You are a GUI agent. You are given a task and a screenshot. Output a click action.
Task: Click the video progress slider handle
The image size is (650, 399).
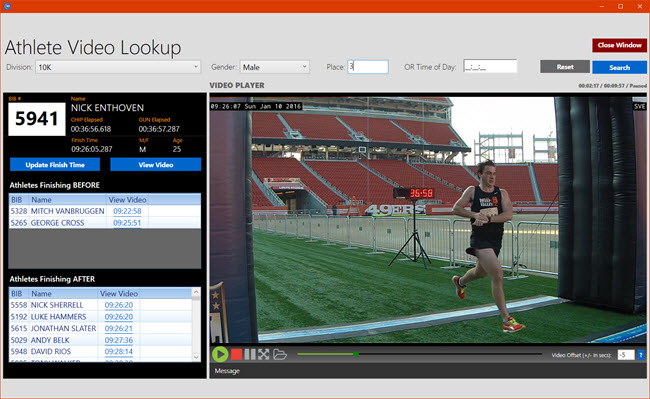tap(356, 354)
